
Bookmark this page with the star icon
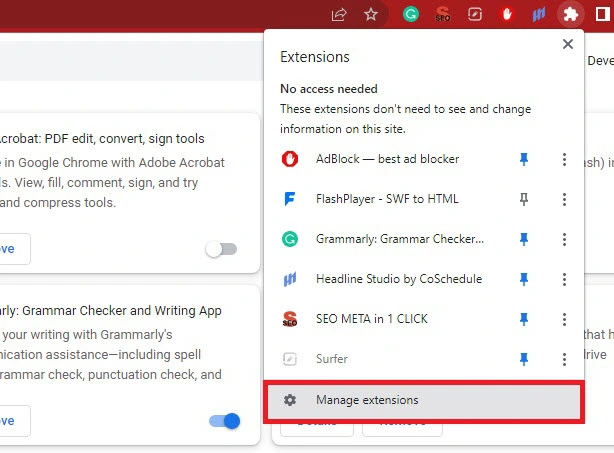[371, 15]
